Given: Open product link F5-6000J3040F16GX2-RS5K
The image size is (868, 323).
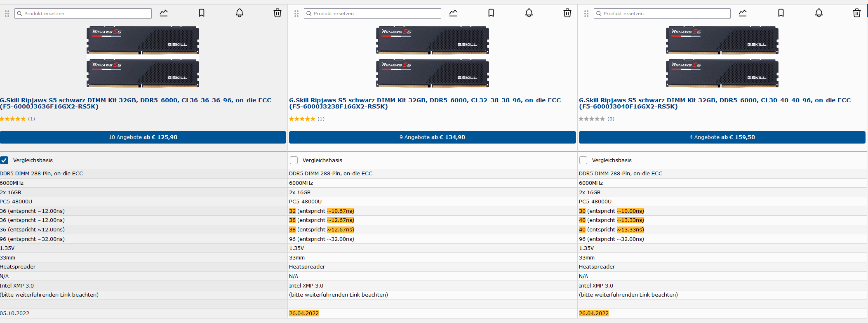Looking at the screenshot, I should click(715, 103).
